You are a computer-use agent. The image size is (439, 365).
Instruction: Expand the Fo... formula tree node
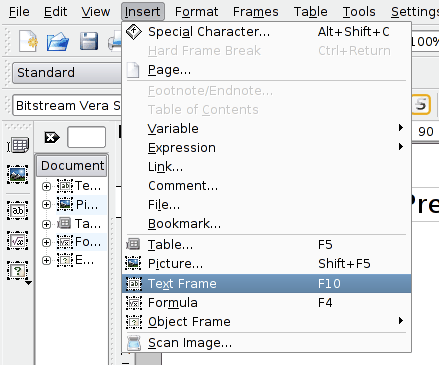click(46, 242)
